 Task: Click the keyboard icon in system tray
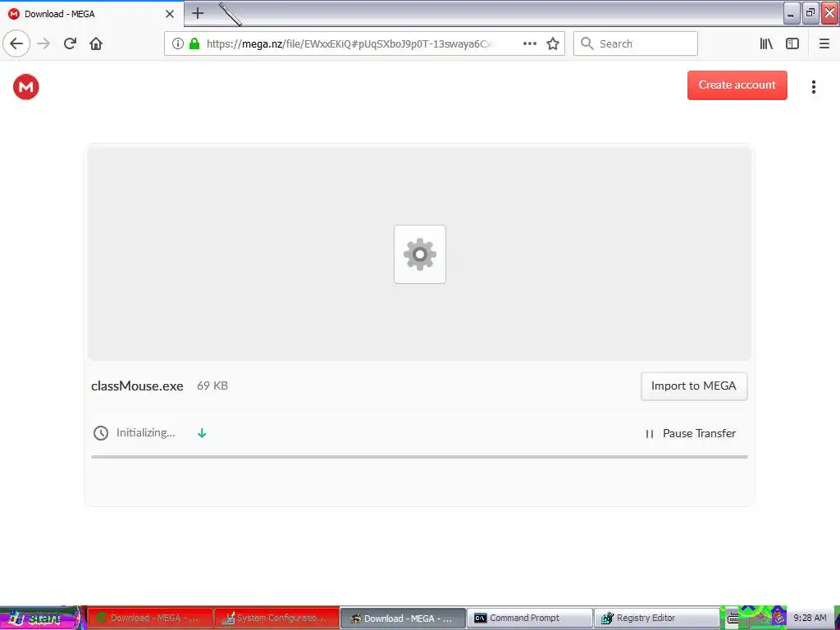click(x=733, y=619)
